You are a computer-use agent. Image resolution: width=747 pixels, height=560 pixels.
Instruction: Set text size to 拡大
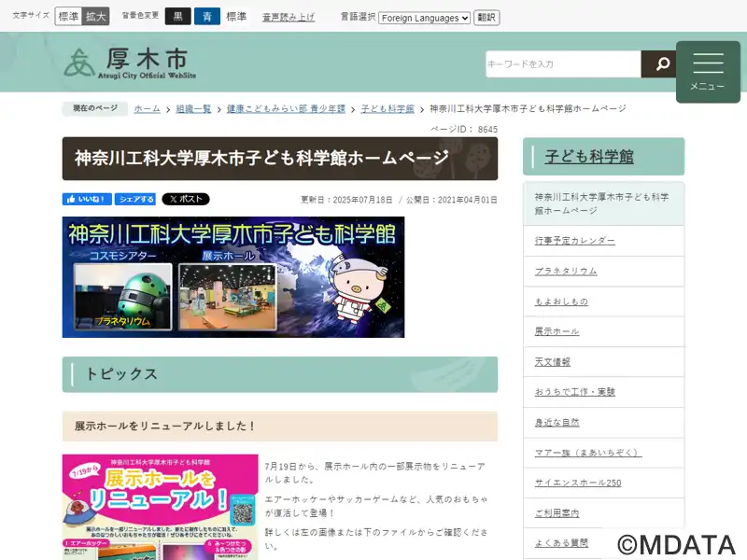(96, 17)
